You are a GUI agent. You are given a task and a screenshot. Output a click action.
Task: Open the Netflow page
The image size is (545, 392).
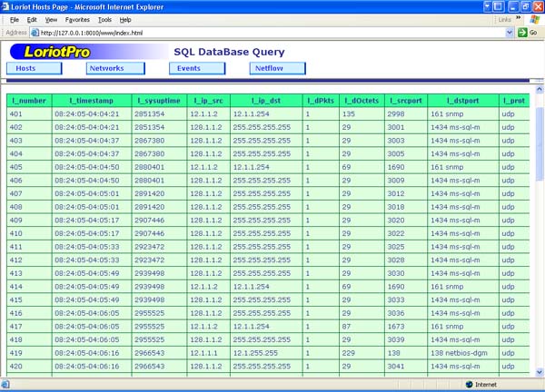tap(277, 68)
